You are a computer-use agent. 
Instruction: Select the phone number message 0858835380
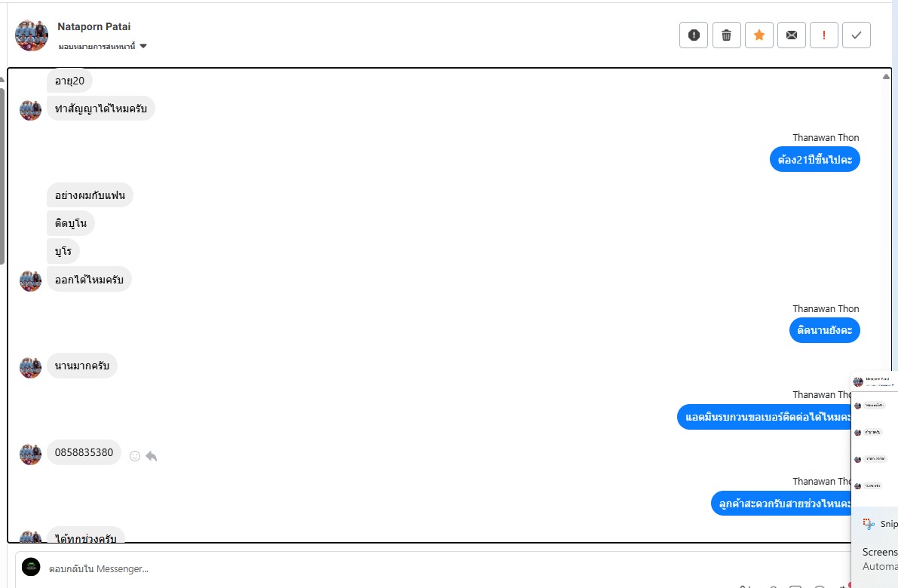coord(84,453)
